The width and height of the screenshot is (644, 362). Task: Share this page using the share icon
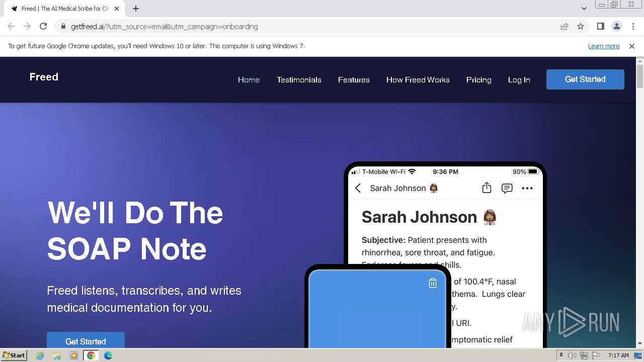(565, 26)
